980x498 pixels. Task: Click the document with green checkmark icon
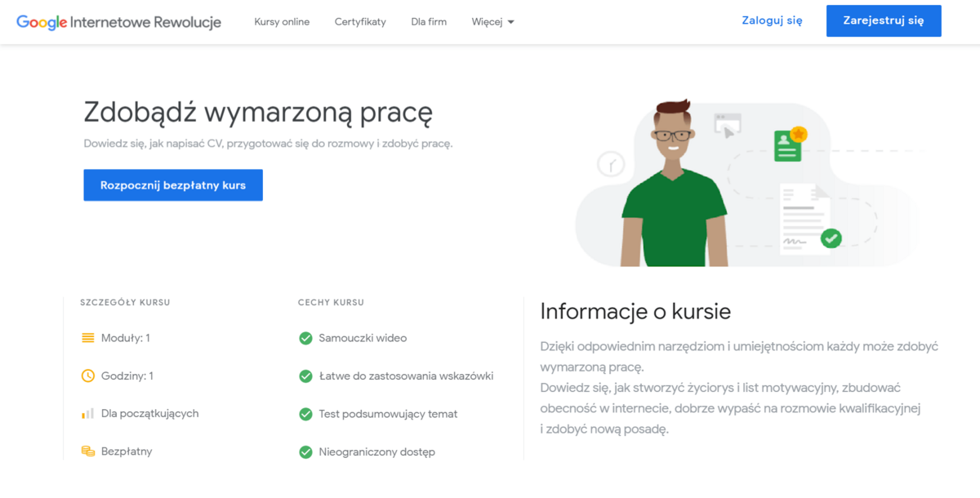(807, 219)
